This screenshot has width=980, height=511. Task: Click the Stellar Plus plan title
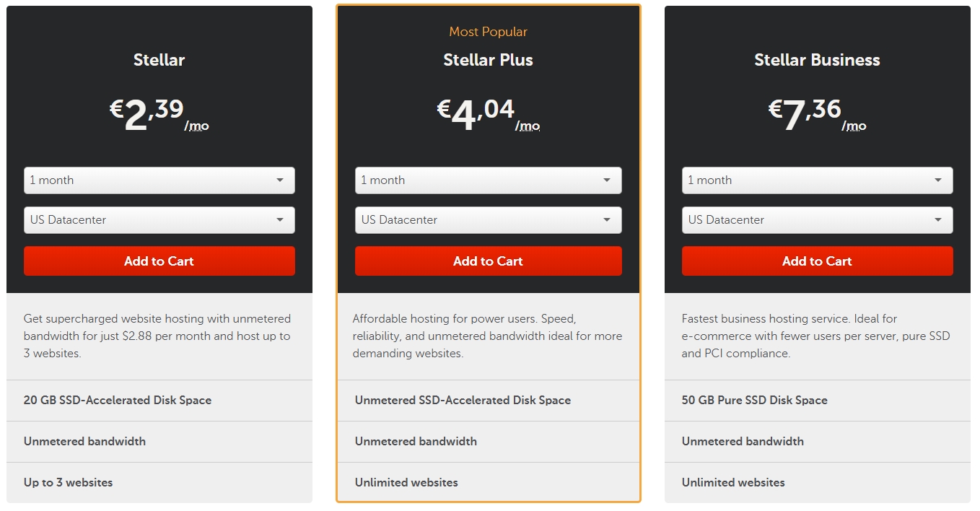click(488, 60)
